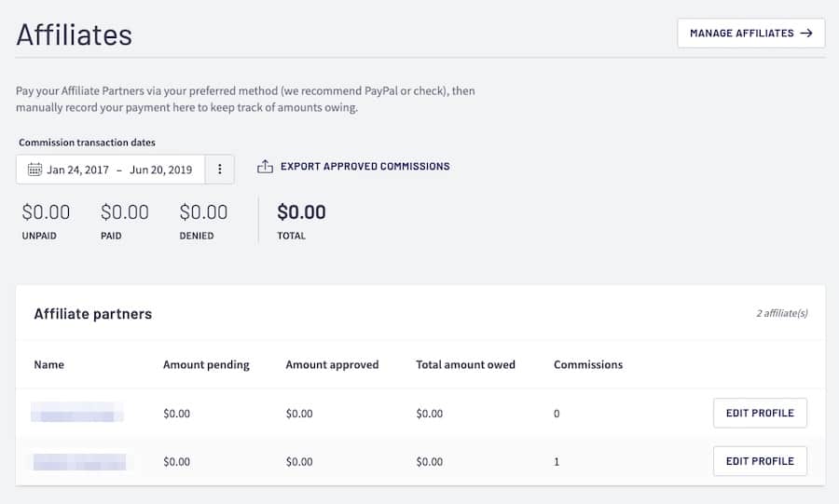839x504 pixels.
Task: Edit profile of the first affiliate
Action: click(x=760, y=413)
